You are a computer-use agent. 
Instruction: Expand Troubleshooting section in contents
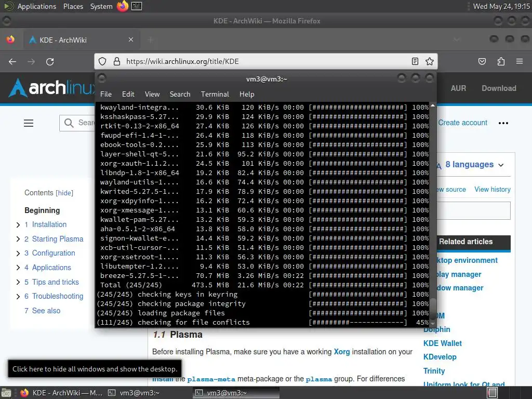click(18, 296)
